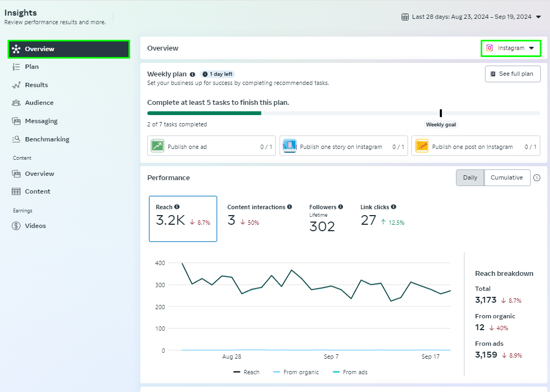The image size is (550, 392).
Task: Click the Benchmarking icon in sidebar
Action: [16, 139]
